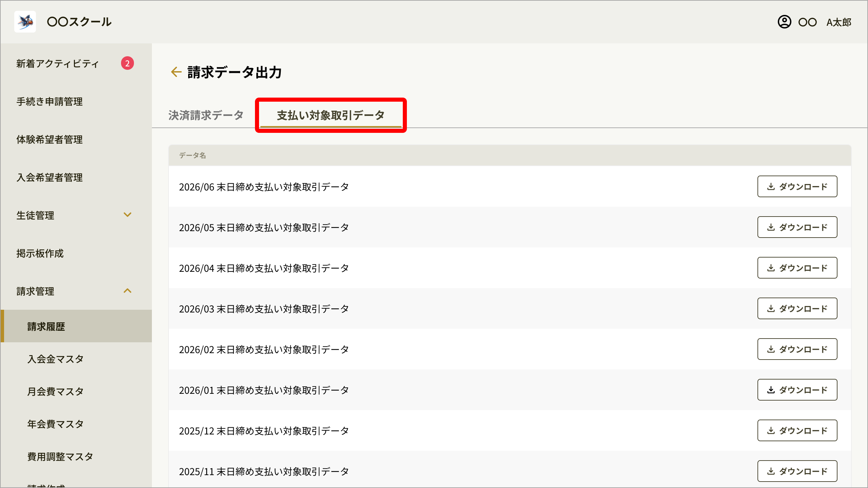
Task: Click row text 2025/11 末日締め支払い対象取引データ
Action: (x=264, y=471)
